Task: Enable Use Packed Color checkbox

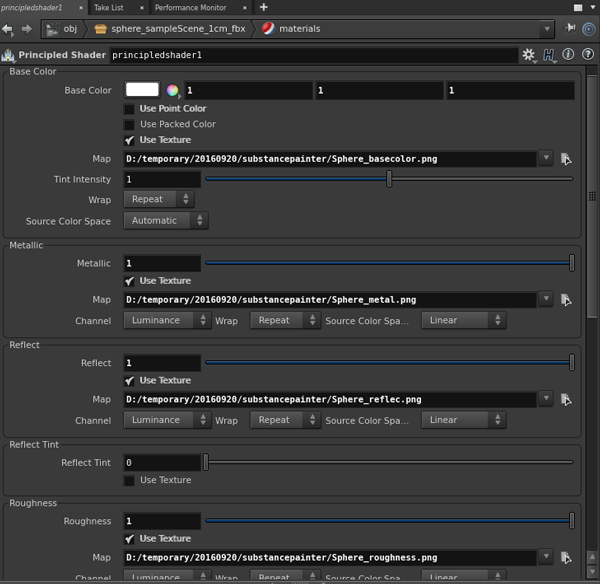Action: click(129, 125)
